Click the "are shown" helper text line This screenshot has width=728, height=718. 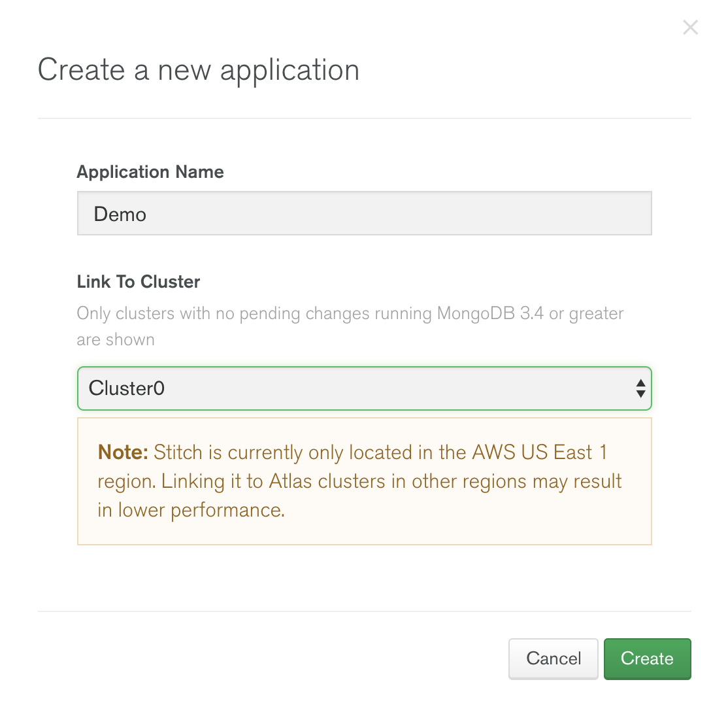pos(116,340)
